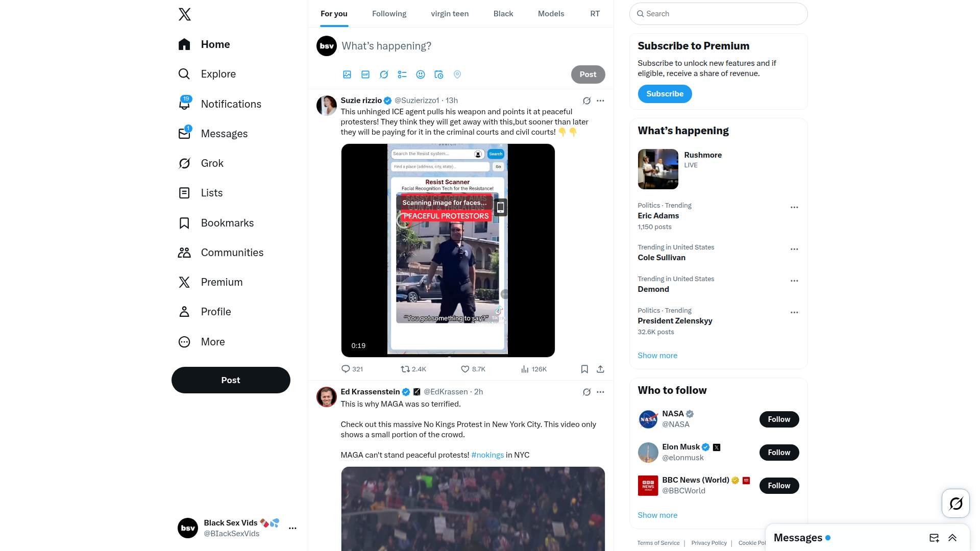Viewport: 980px width, 551px height.
Task: Open account menu next to Black Sex Vids
Action: click(x=292, y=528)
